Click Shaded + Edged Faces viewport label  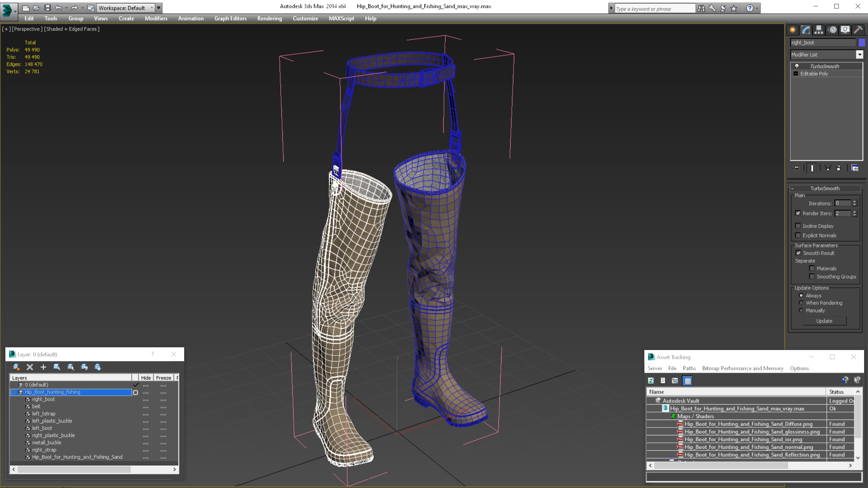[x=72, y=29]
